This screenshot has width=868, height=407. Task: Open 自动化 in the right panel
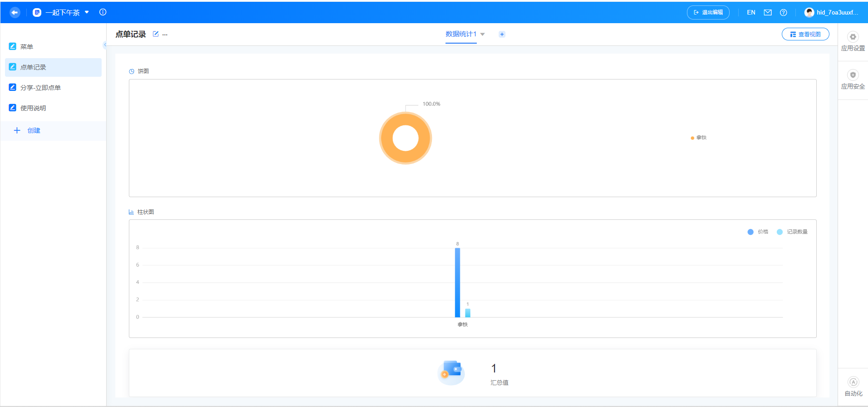853,387
